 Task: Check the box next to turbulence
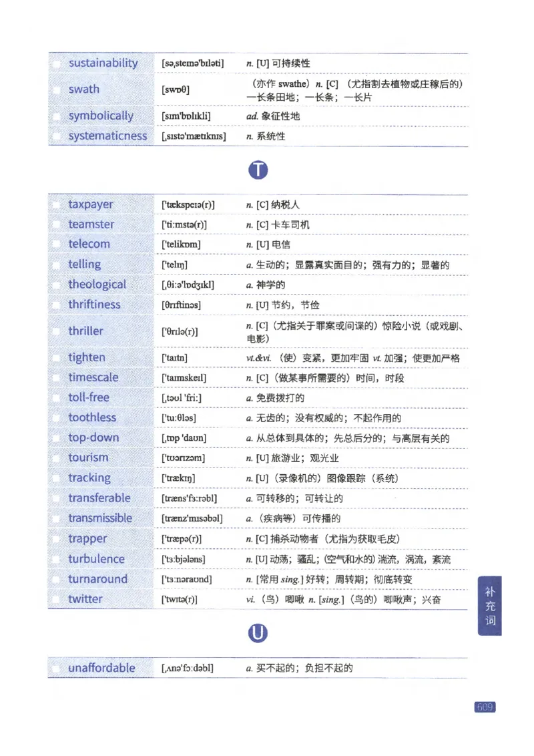(x=55, y=559)
